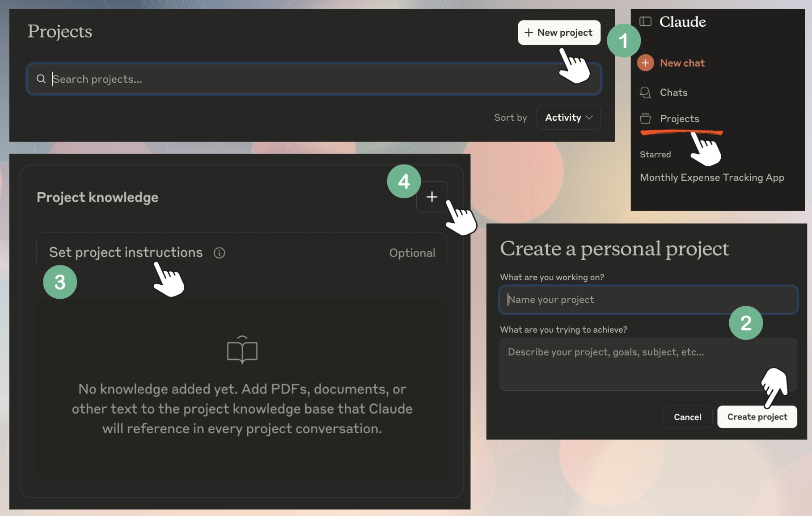
Task: Add knowledge with the plus icon
Action: 432,197
